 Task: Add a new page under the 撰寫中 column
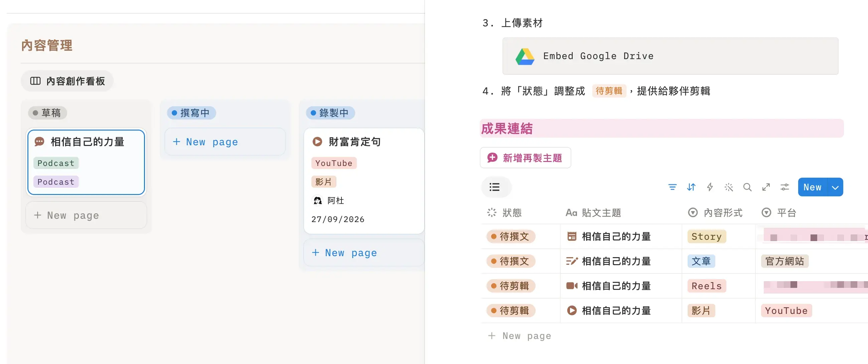pos(225,142)
